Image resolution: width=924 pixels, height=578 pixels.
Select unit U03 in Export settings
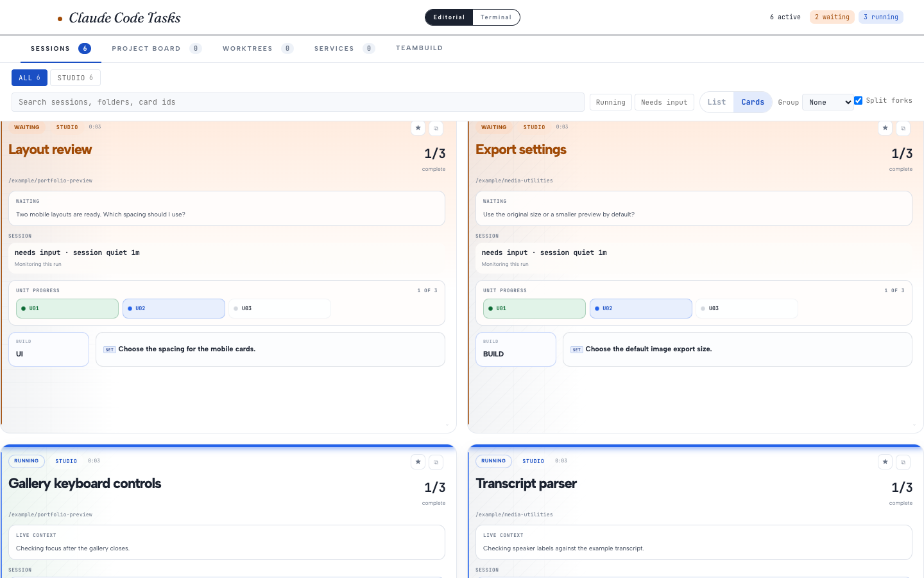pyautogui.click(x=747, y=309)
